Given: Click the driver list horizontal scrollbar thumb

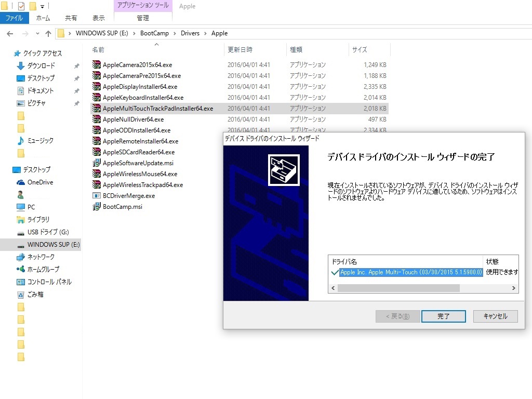Looking at the screenshot, I should (x=398, y=288).
